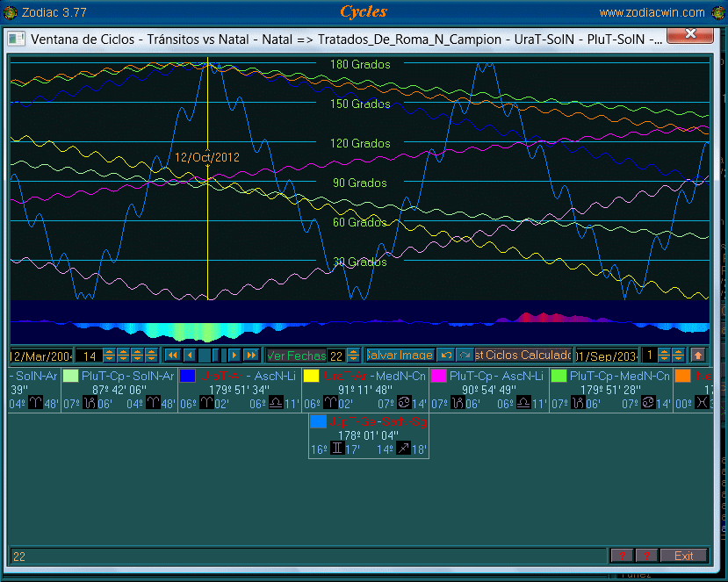The height and width of the screenshot is (582, 728).
Task: Click the undo arrow icon beside Salvar Image
Action: (446, 356)
